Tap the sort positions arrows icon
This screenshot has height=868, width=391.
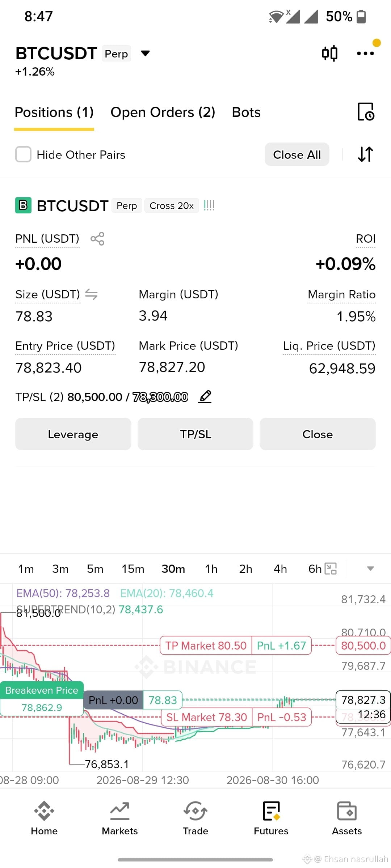[x=365, y=154]
